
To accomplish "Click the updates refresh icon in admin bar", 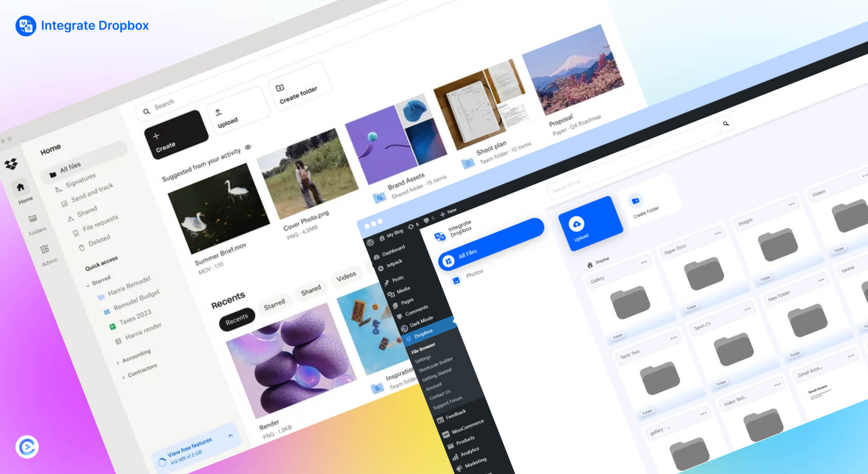I will [x=411, y=227].
